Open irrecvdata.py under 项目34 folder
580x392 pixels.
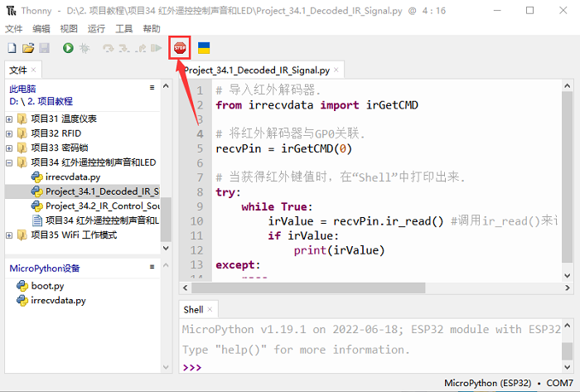pos(72,177)
